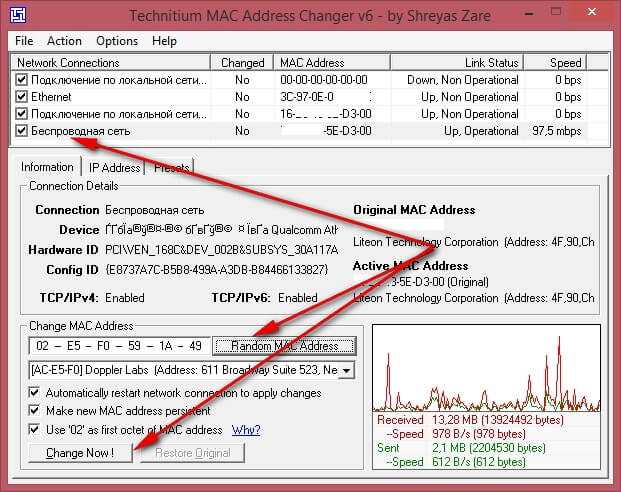Click the Device name Qualcomm text
621x492 pixels.
(x=221, y=230)
